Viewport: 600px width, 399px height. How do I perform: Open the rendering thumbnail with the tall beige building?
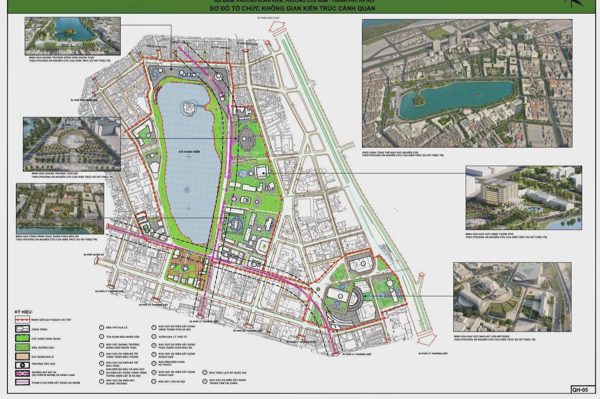pos(523,198)
